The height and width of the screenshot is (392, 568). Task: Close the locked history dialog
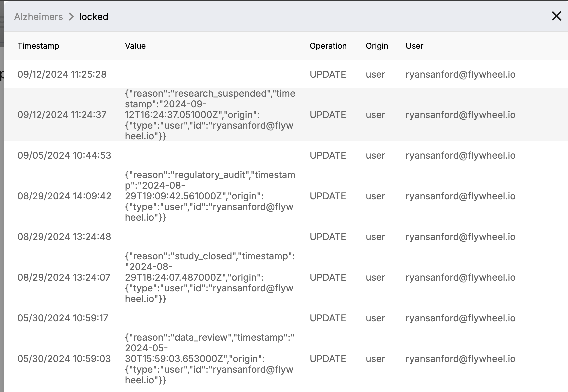(x=556, y=16)
